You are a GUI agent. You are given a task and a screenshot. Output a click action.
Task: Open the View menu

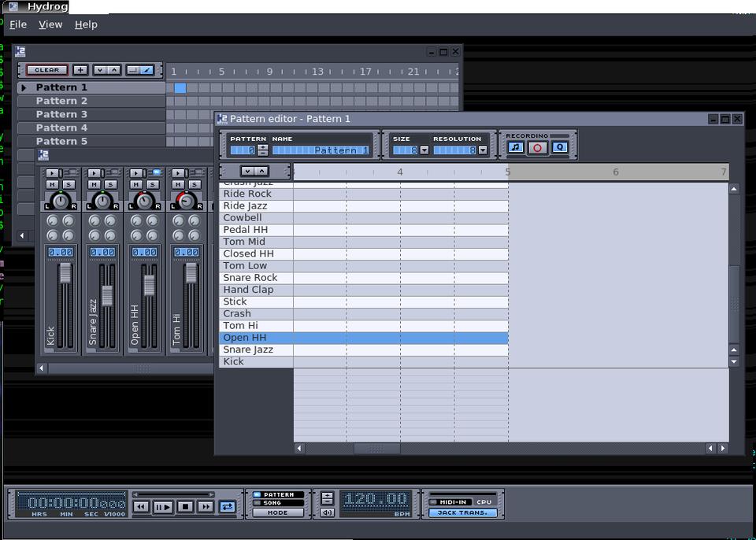point(50,24)
